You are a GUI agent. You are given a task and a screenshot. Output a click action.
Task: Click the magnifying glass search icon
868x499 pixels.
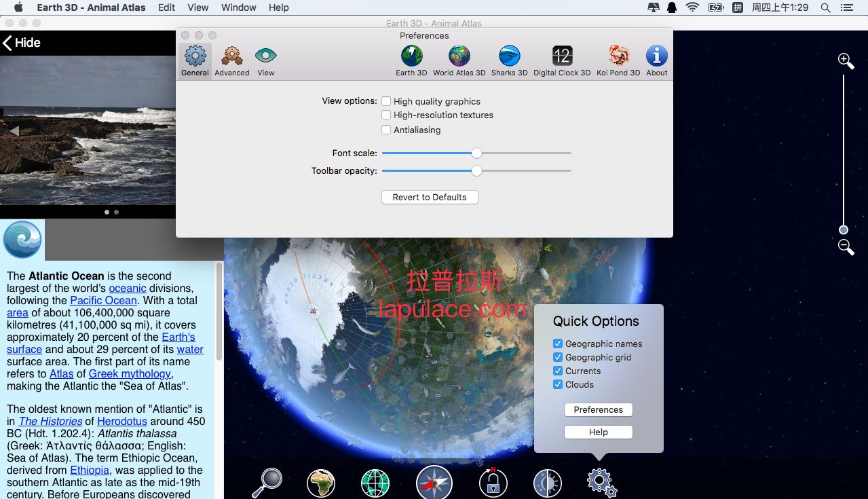266,482
